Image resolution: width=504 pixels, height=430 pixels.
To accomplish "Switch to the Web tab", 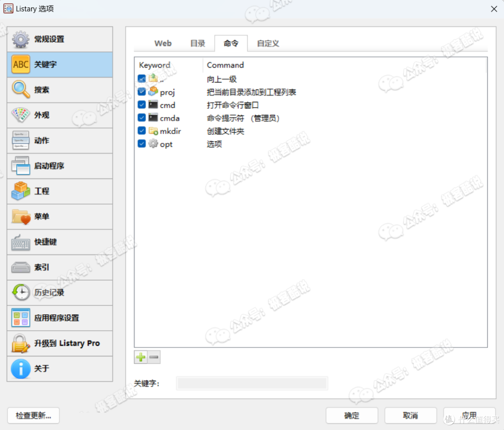I will [x=163, y=43].
